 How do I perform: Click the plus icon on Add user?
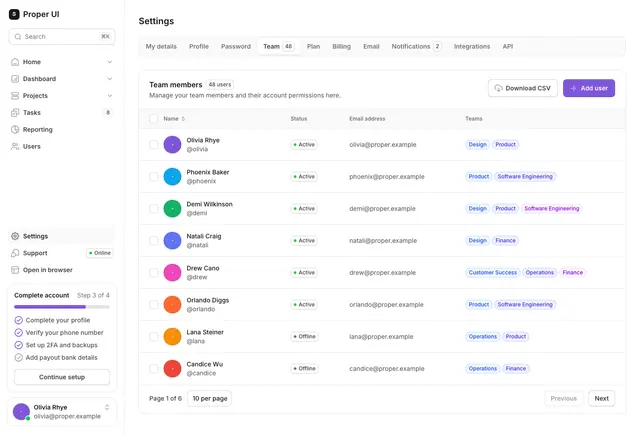(x=573, y=88)
